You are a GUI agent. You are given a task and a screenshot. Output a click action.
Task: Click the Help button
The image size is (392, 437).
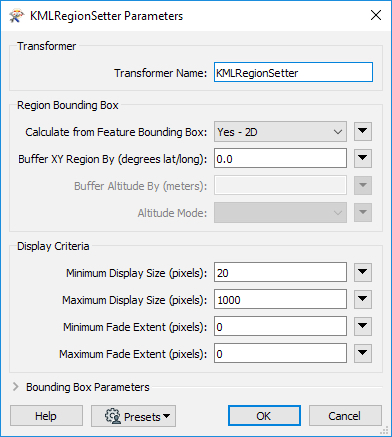pyautogui.click(x=46, y=416)
